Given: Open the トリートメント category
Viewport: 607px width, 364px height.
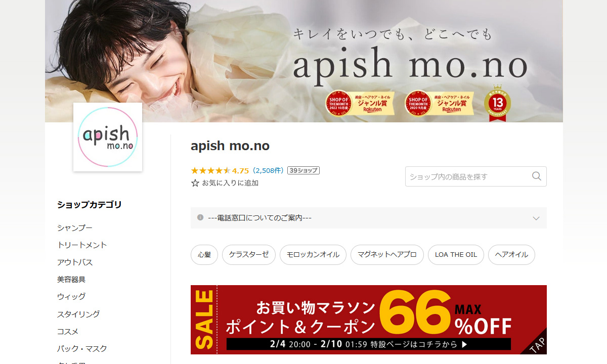Looking at the screenshot, I should (x=82, y=245).
